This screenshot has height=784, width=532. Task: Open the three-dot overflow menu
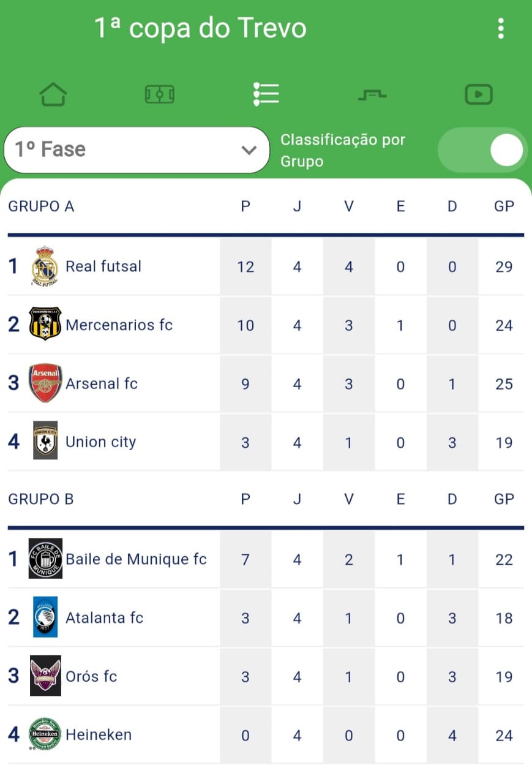tap(501, 28)
